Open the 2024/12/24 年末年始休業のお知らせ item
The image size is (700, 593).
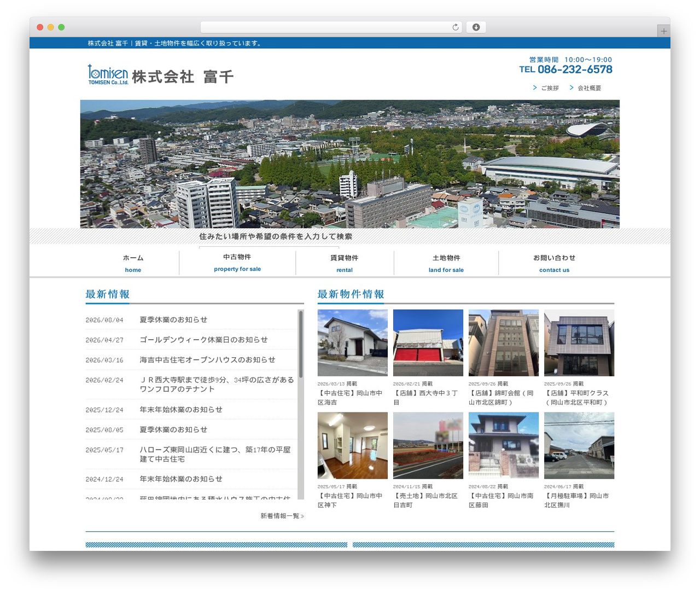(181, 479)
